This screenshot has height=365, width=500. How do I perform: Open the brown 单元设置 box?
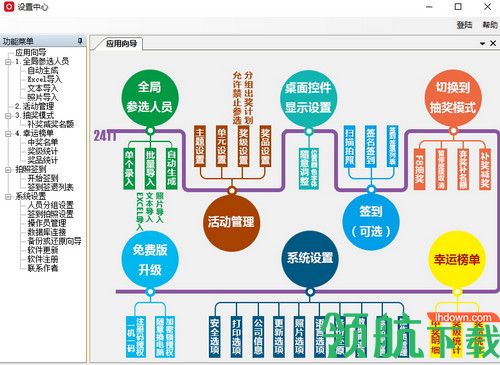[x=222, y=146]
